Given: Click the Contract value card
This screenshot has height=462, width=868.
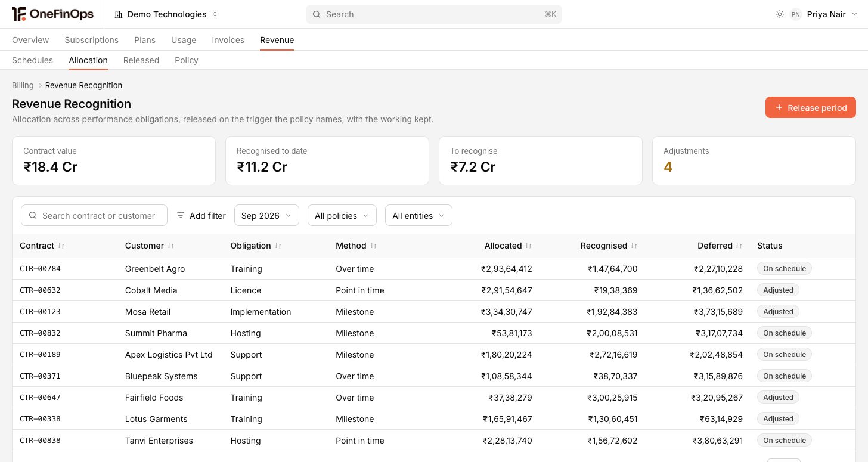Looking at the screenshot, I should pyautogui.click(x=114, y=161).
